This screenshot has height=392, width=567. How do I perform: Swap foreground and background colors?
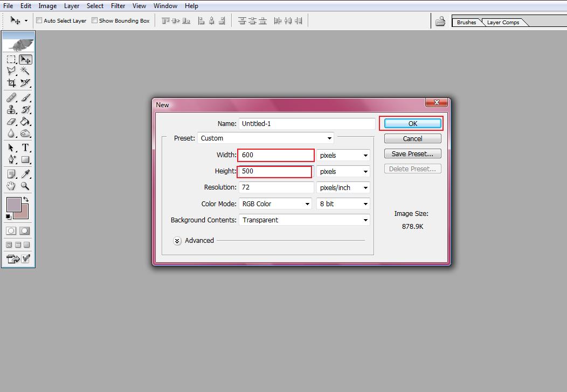click(26, 199)
